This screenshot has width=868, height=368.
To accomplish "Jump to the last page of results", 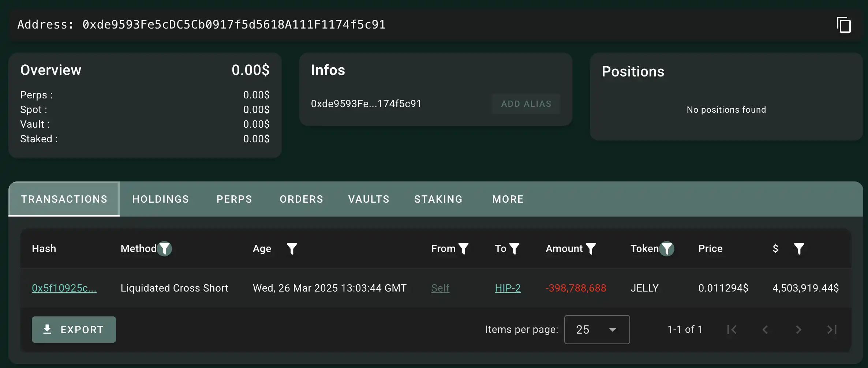I will click(832, 330).
